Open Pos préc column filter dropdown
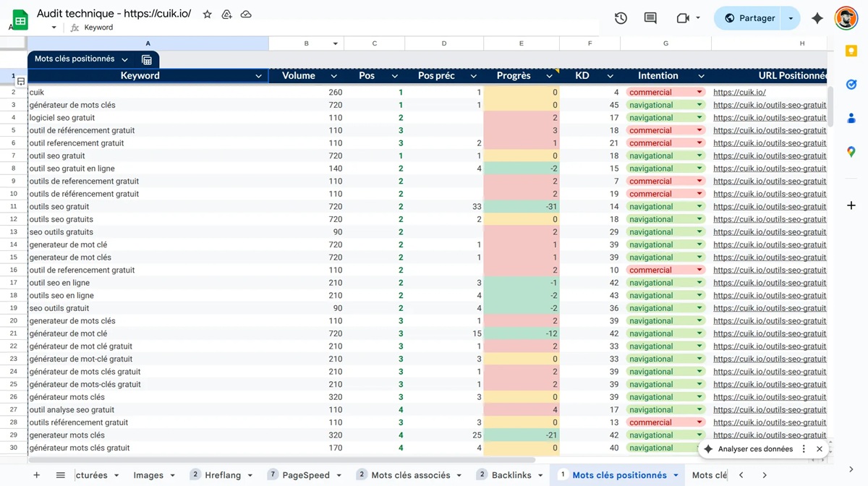The width and height of the screenshot is (868, 486). (474, 76)
